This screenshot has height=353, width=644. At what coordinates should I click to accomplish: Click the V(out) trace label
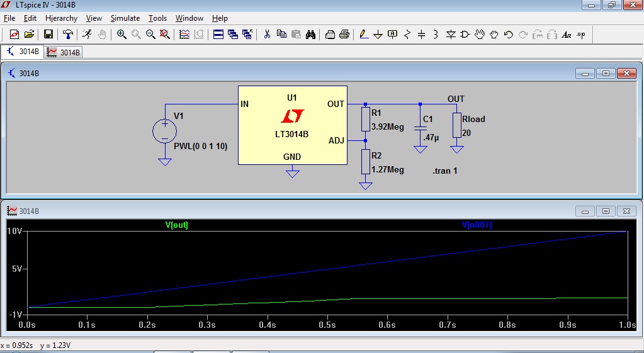[x=177, y=225]
